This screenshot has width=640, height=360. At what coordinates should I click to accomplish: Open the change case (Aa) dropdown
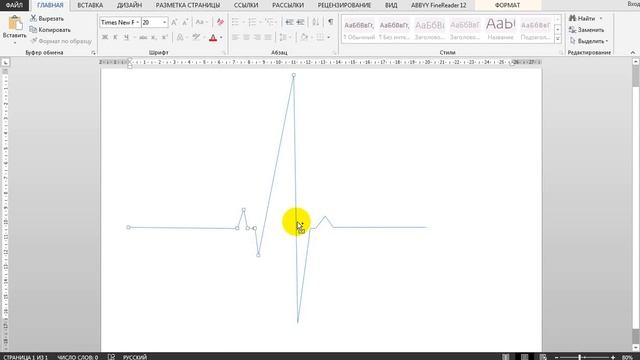pyautogui.click(x=202, y=22)
